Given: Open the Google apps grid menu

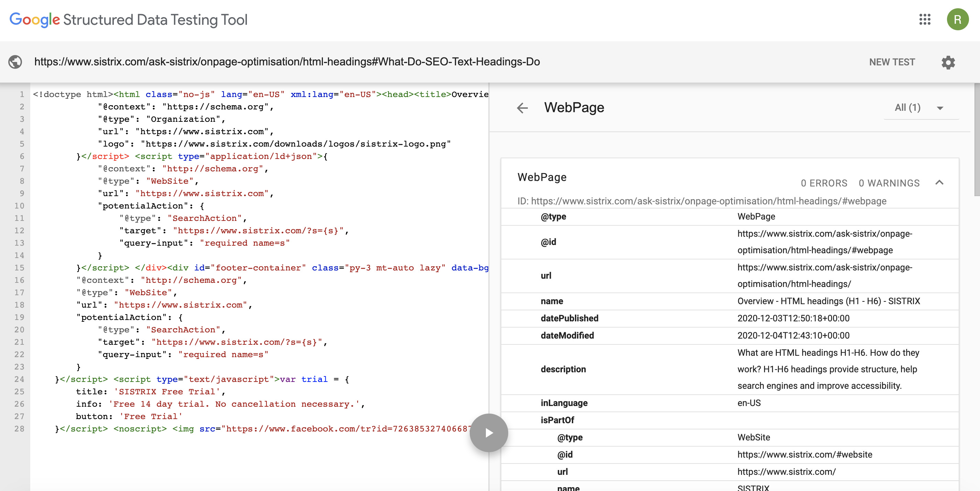Looking at the screenshot, I should point(924,19).
